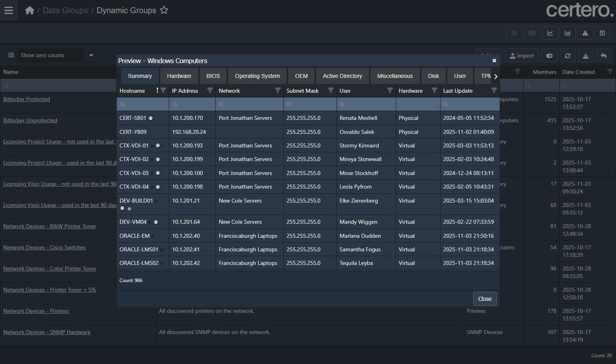Open the Show zero counts dropdown
Viewport: 616px width, 364px height.
coord(91,55)
